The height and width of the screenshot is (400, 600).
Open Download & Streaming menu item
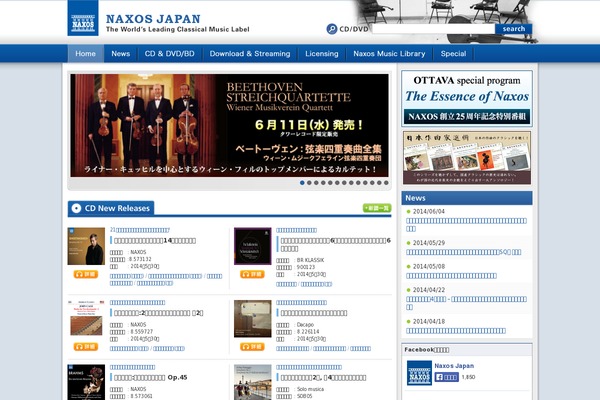tap(250, 54)
